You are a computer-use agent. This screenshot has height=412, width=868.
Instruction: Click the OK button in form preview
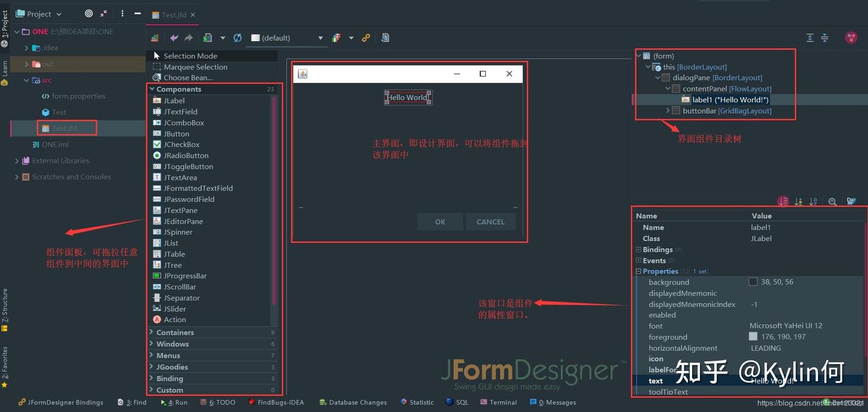click(439, 221)
